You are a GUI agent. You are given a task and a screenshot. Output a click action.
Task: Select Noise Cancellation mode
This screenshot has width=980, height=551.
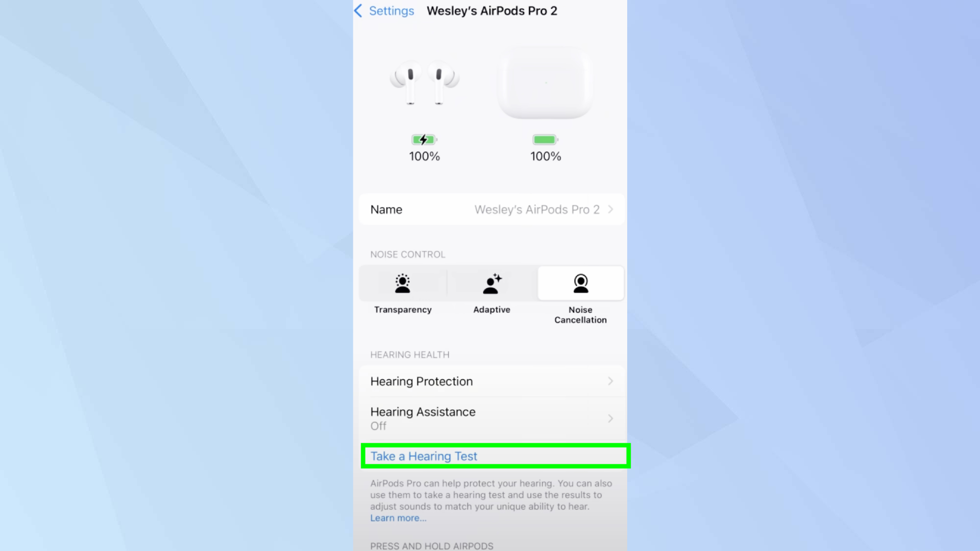[x=580, y=296]
